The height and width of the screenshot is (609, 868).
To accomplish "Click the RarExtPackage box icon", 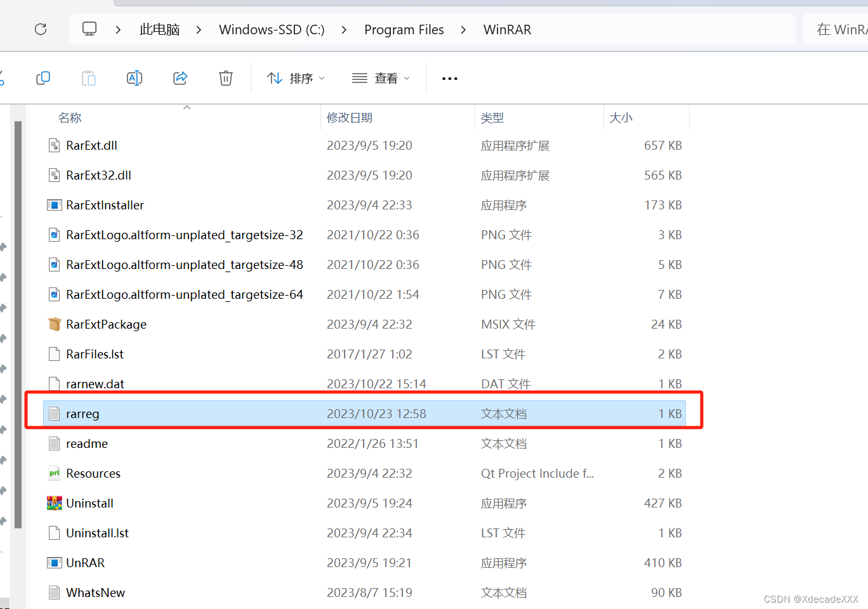I will click(x=55, y=324).
